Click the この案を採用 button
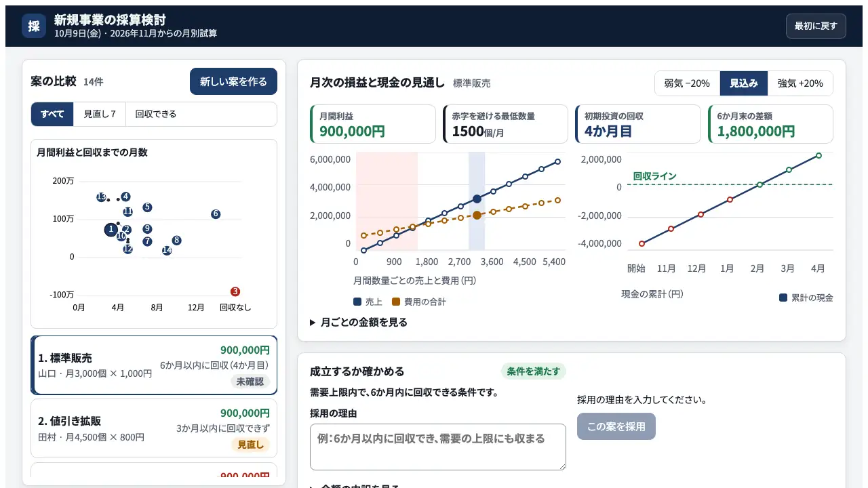The width and height of the screenshot is (868, 488). coord(616,426)
